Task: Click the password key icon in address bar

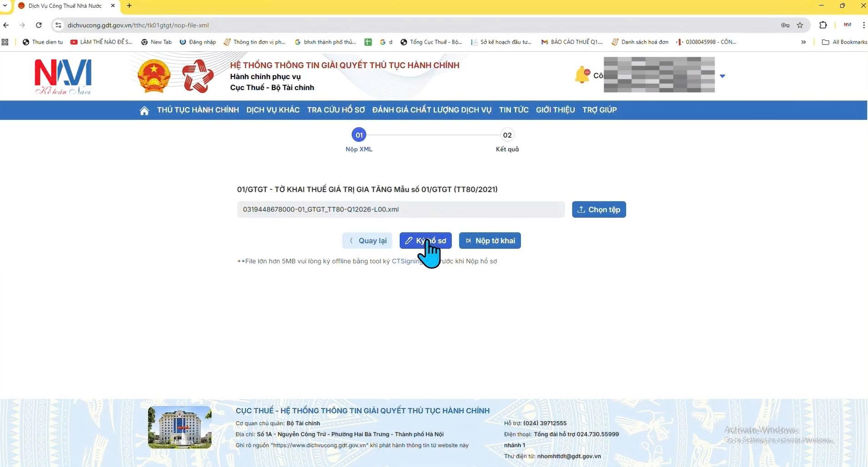Action: [x=785, y=25]
